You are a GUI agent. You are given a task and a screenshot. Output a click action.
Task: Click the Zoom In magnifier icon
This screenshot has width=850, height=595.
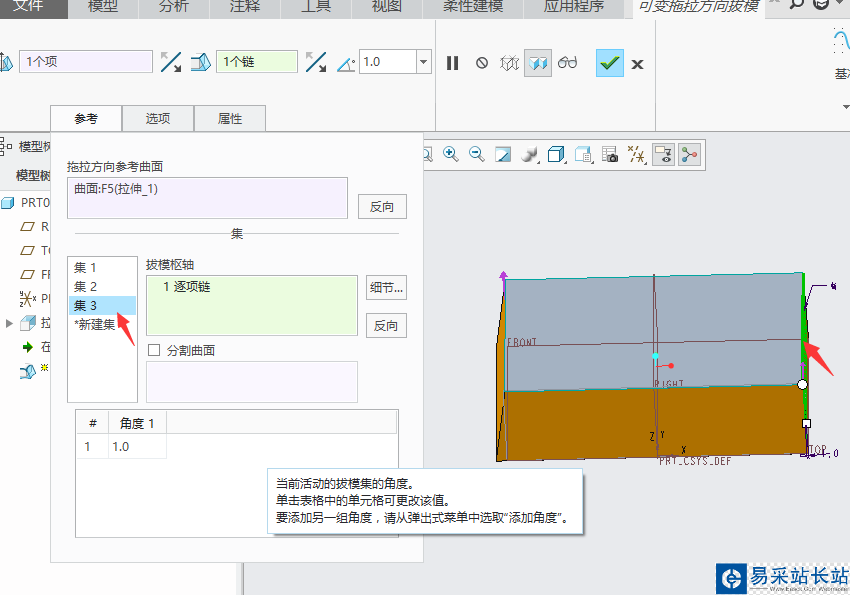click(450, 155)
